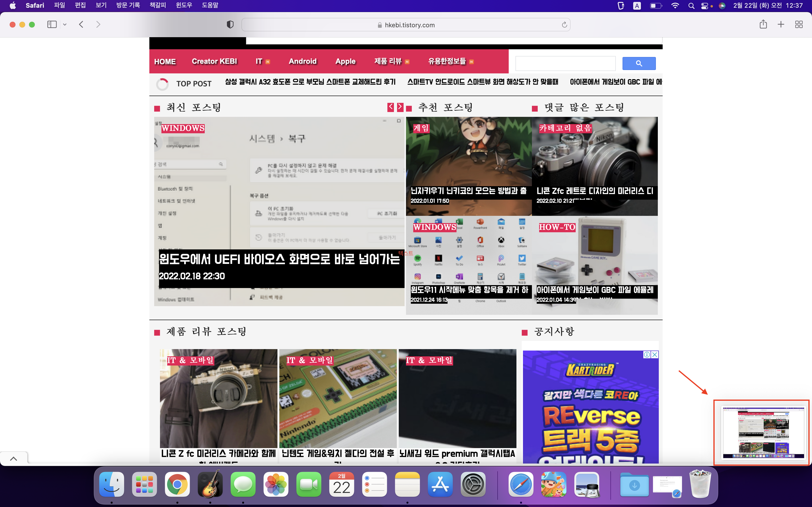Expand the scroll-to-top chevron at bottom left

(14, 458)
